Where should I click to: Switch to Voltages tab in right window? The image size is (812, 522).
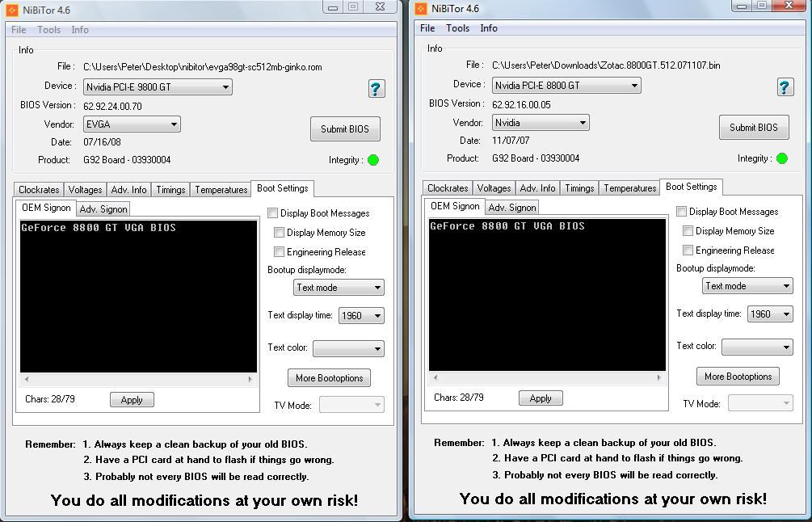(494, 188)
